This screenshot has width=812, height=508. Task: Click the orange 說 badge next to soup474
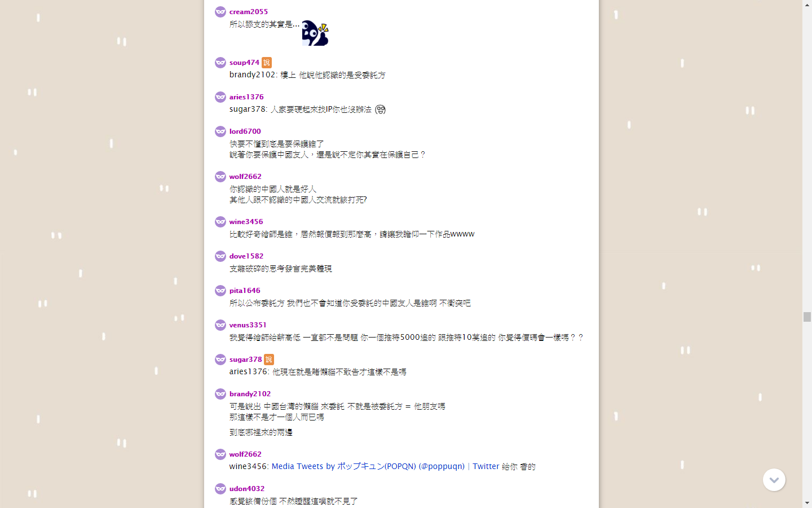click(267, 63)
